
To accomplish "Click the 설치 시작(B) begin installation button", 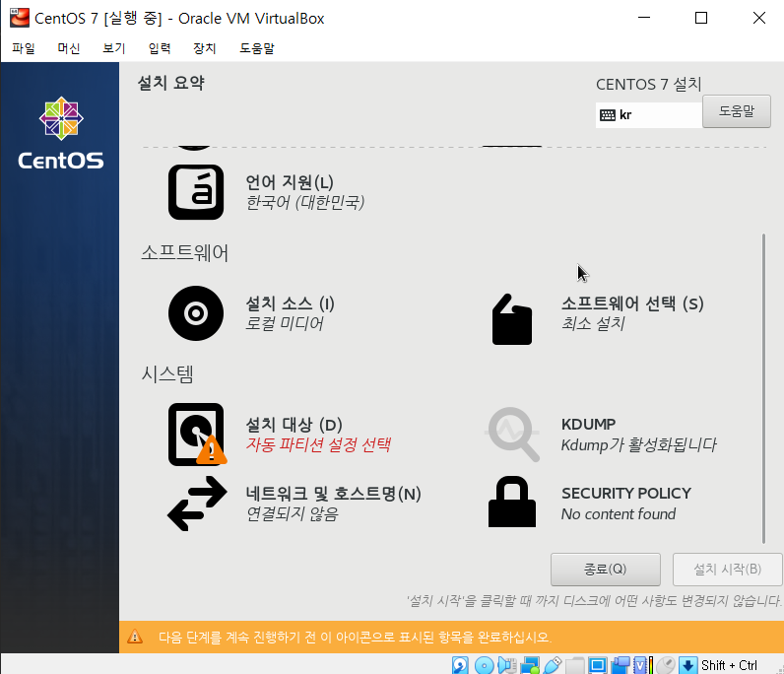I will 728,569.
